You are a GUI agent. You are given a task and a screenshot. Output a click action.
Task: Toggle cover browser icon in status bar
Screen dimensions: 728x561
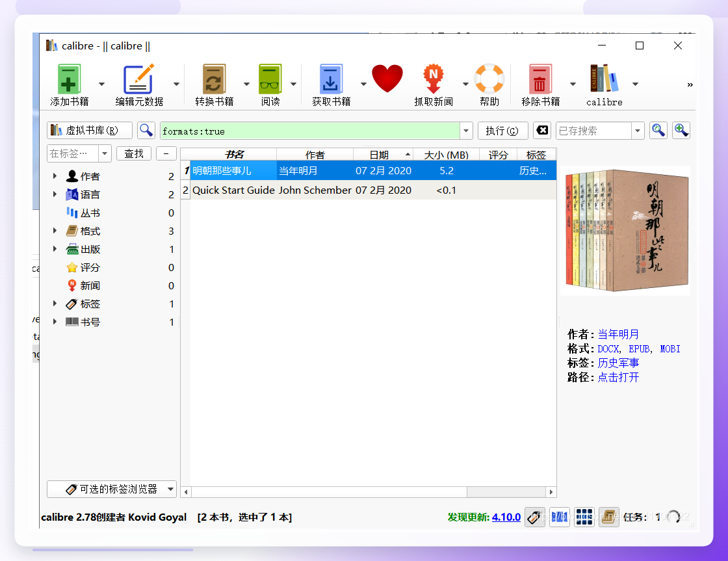point(560,517)
